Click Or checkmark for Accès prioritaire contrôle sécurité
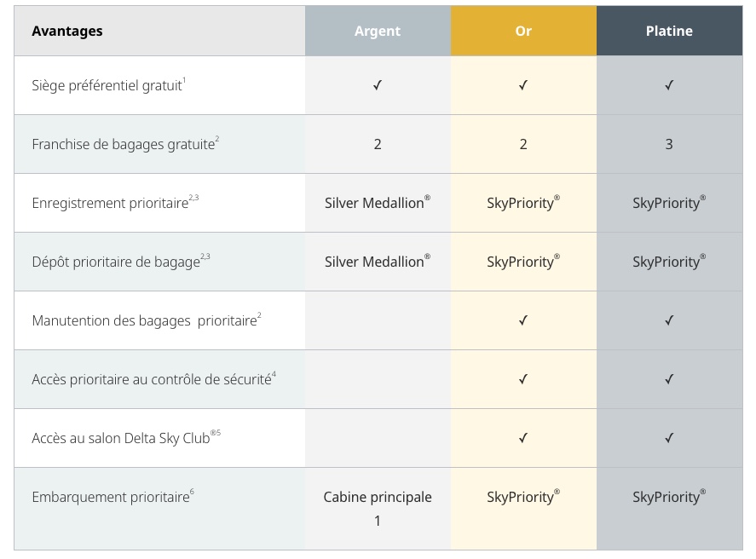Image resolution: width=756 pixels, height=559 pixels. click(x=523, y=379)
